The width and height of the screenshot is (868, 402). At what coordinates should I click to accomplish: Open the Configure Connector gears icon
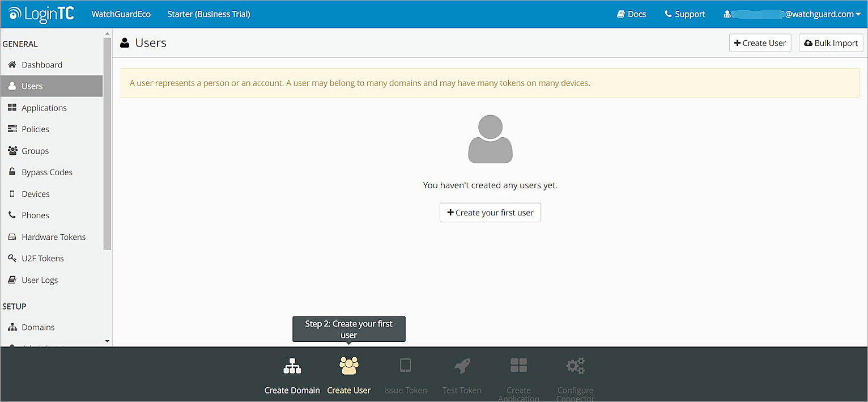coord(575,366)
